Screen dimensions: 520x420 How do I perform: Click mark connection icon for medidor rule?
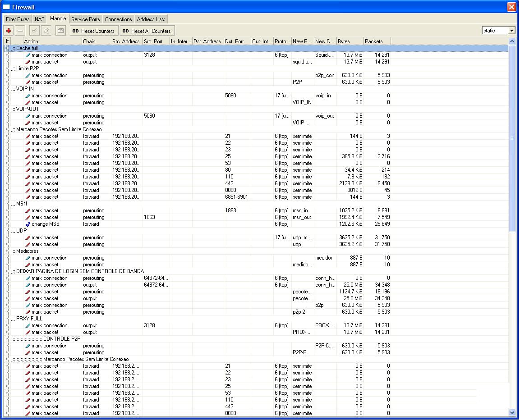pyautogui.click(x=28, y=258)
